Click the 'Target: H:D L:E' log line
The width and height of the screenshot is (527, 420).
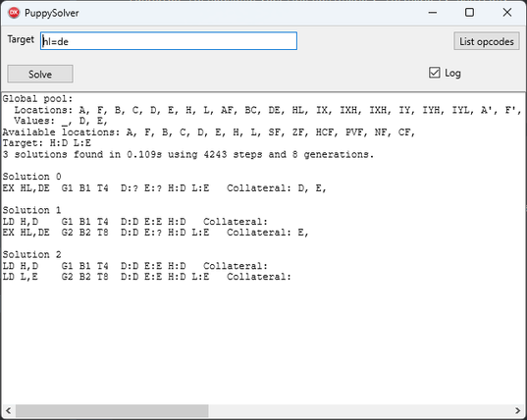click(x=47, y=143)
